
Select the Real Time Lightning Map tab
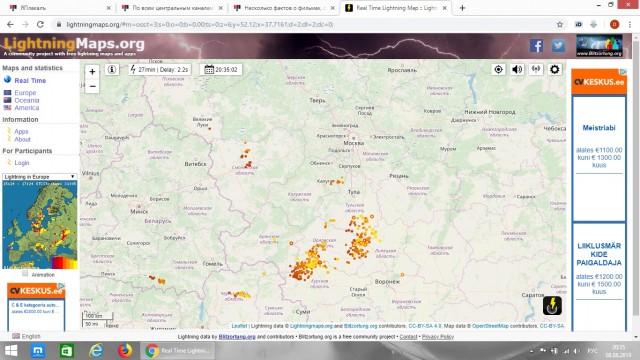[x=396, y=8]
